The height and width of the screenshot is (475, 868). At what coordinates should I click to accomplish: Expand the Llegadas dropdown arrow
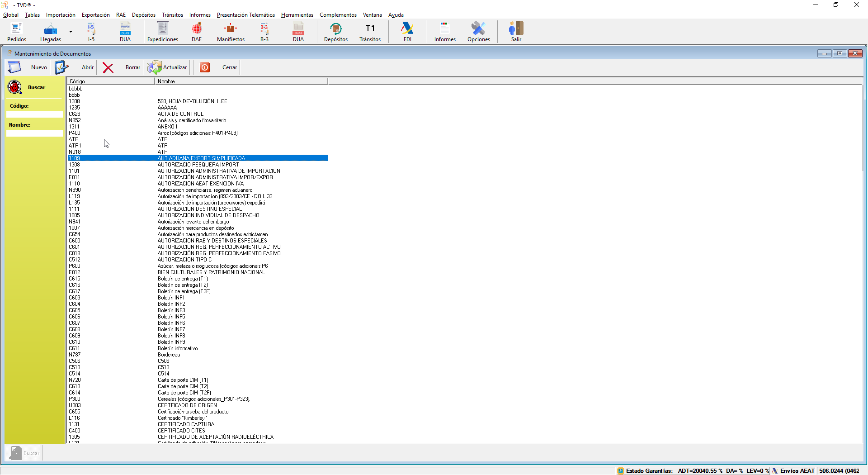(71, 32)
